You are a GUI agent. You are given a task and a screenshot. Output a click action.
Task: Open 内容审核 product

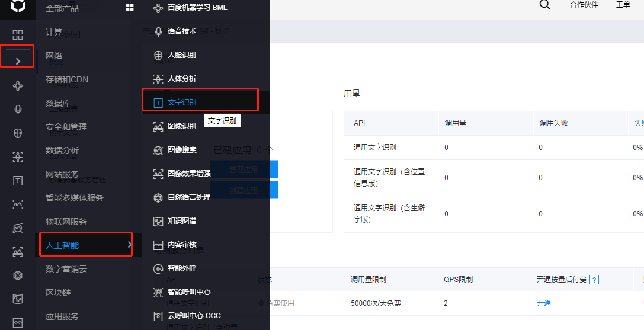point(181,245)
